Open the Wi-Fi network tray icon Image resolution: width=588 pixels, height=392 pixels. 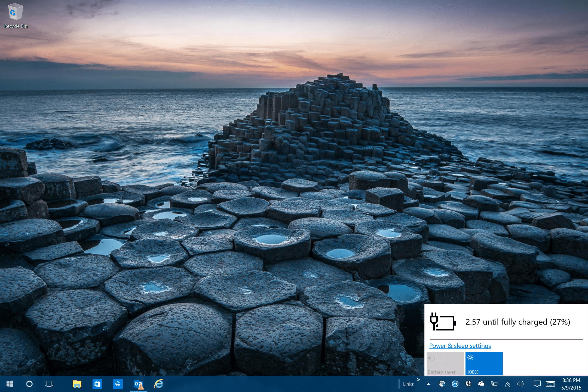pos(508,384)
